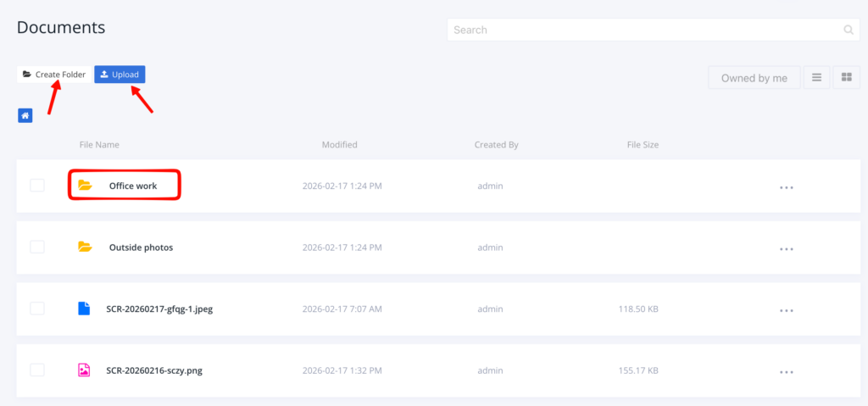The height and width of the screenshot is (406, 868).
Task: Check the SCR-20260216-sczy.png checkbox
Action: point(37,370)
